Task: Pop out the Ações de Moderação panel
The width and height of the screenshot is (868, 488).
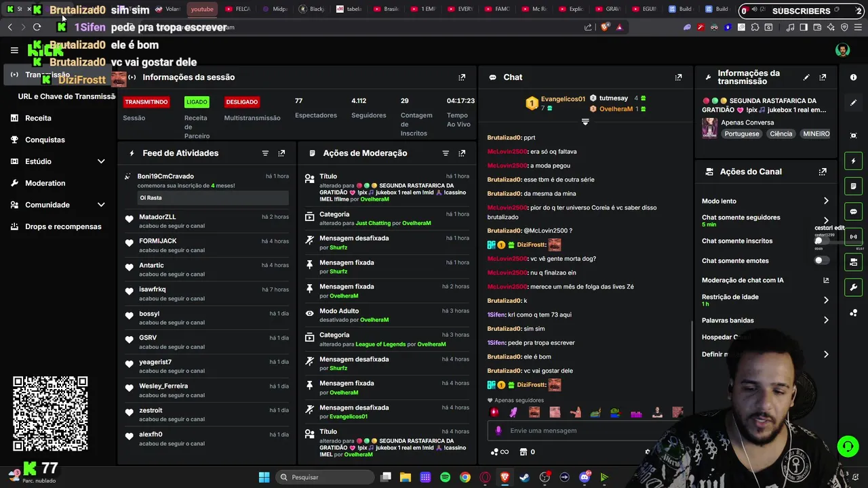Action: [x=462, y=153]
